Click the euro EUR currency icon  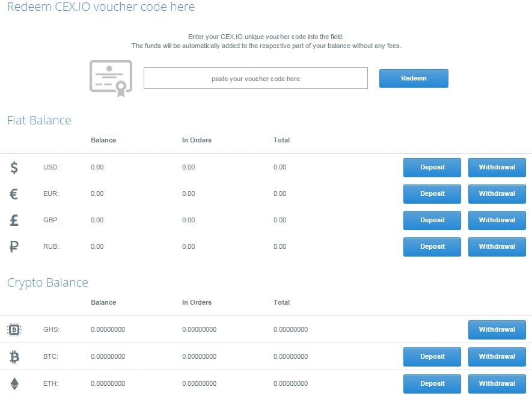click(14, 194)
